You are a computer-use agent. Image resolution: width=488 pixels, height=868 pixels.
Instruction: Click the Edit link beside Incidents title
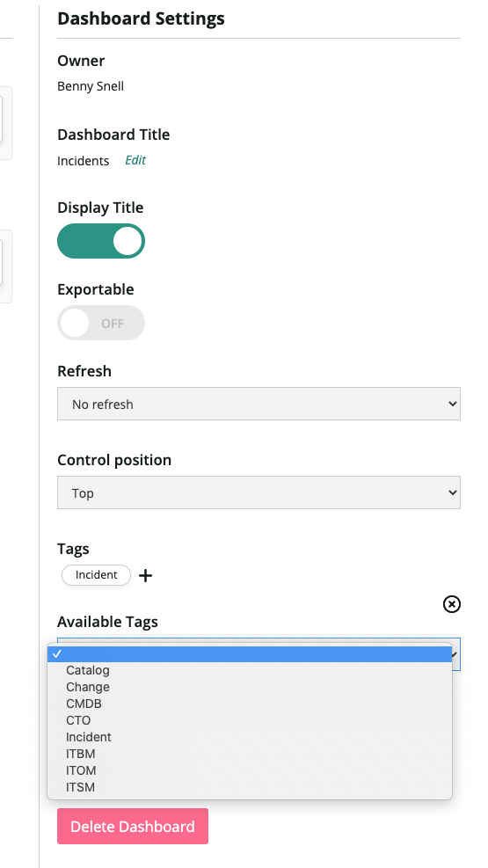135,160
